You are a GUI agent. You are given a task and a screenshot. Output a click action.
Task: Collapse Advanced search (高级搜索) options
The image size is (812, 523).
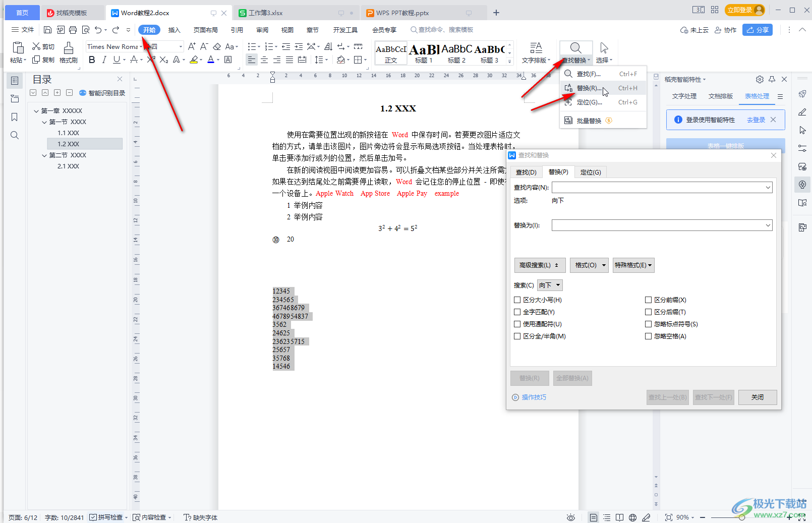tap(539, 265)
